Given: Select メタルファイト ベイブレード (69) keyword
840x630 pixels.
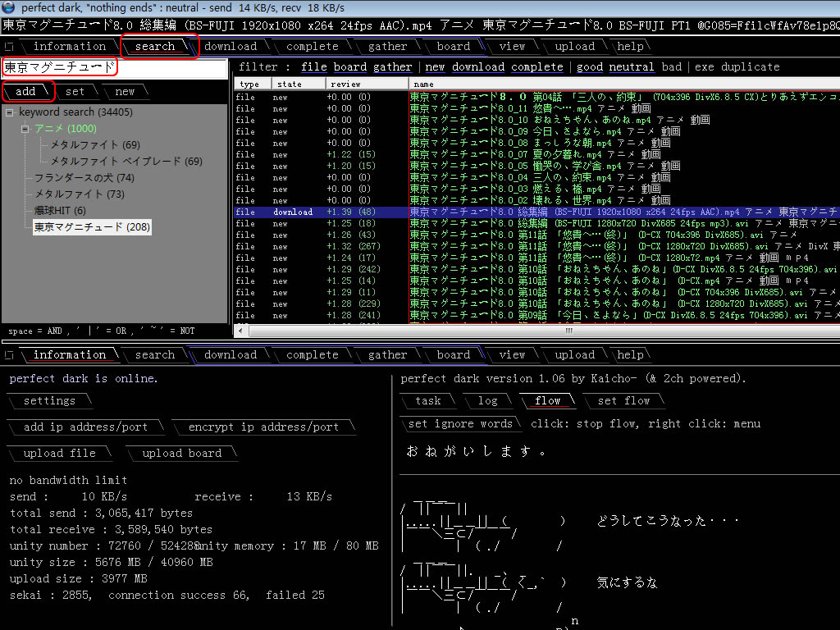Looking at the screenshot, I should point(126,162).
